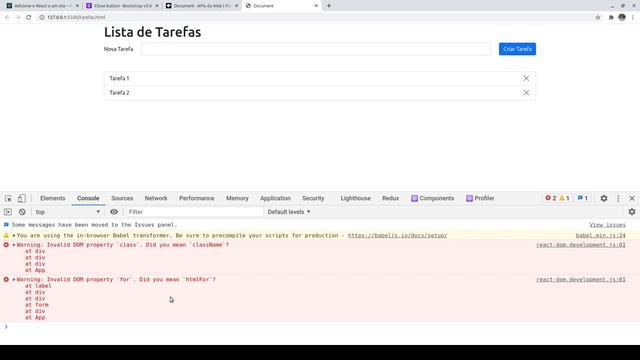Show the console sidebar icon

(x=8, y=212)
